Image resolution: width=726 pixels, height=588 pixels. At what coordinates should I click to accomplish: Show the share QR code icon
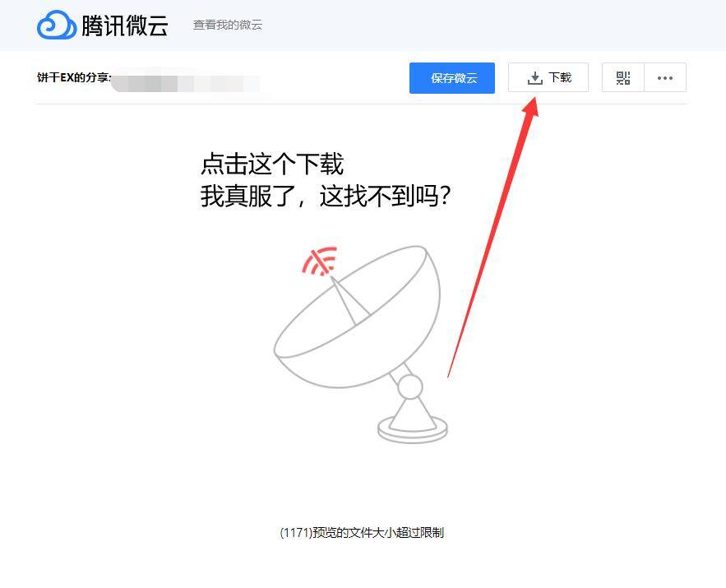622,77
